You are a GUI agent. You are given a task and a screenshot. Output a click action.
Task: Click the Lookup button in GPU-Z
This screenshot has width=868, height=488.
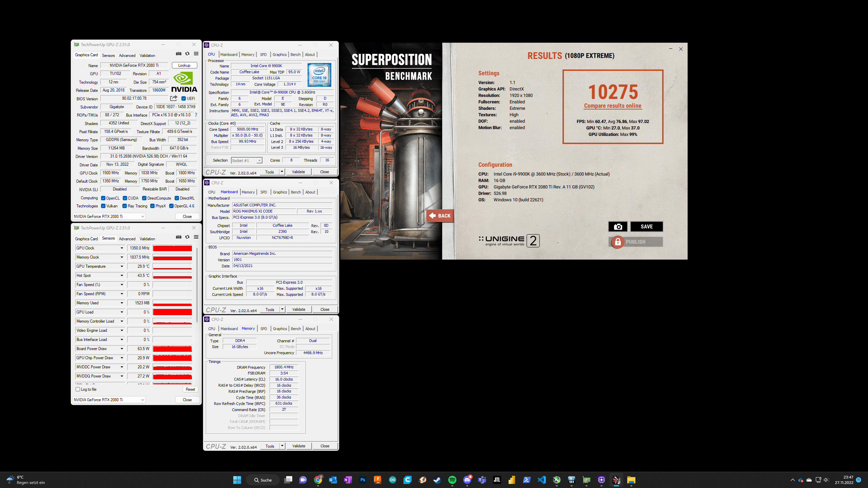point(184,65)
